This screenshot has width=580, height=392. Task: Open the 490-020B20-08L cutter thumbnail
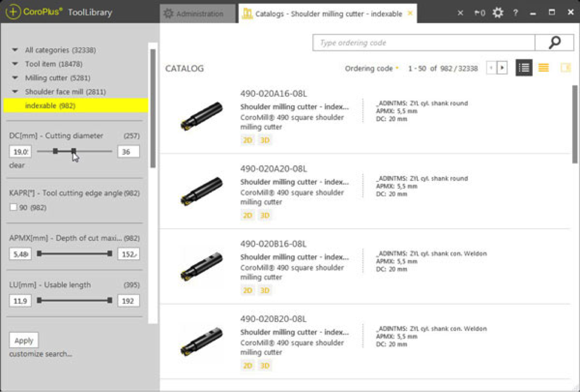[x=202, y=342]
